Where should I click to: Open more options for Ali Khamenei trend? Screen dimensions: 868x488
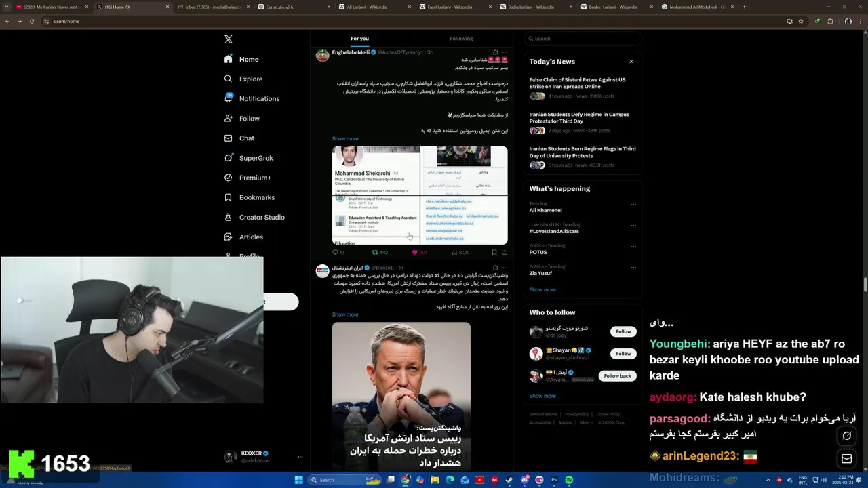[633, 204]
